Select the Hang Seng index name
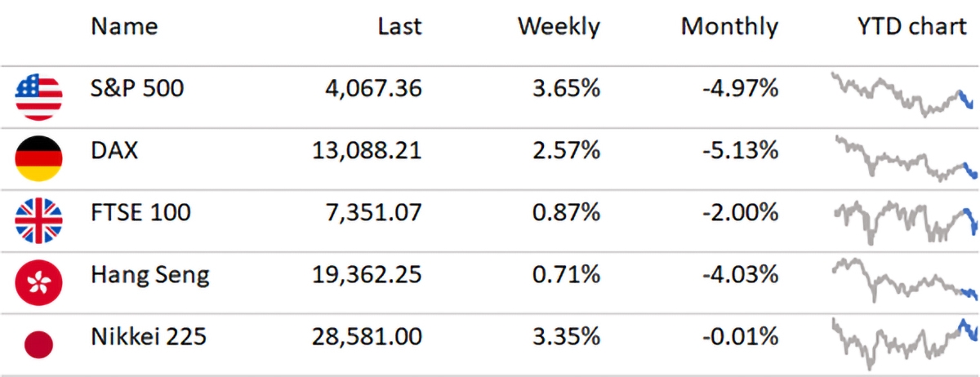The image size is (980, 377). 150,275
